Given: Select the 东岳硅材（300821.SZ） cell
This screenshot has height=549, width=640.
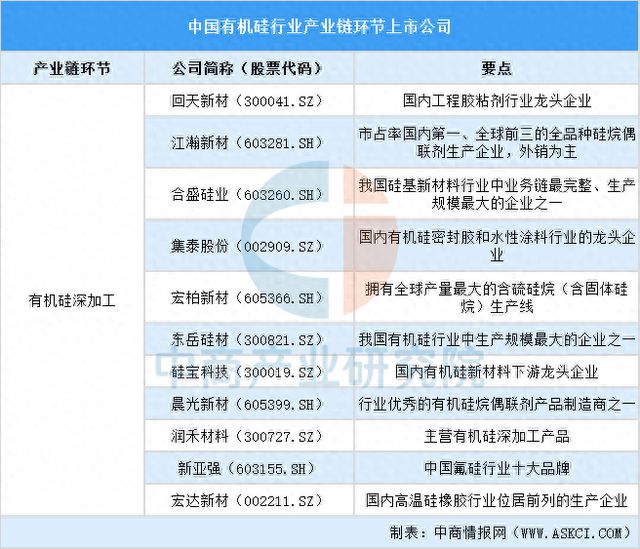Looking at the screenshot, I should [248, 340].
